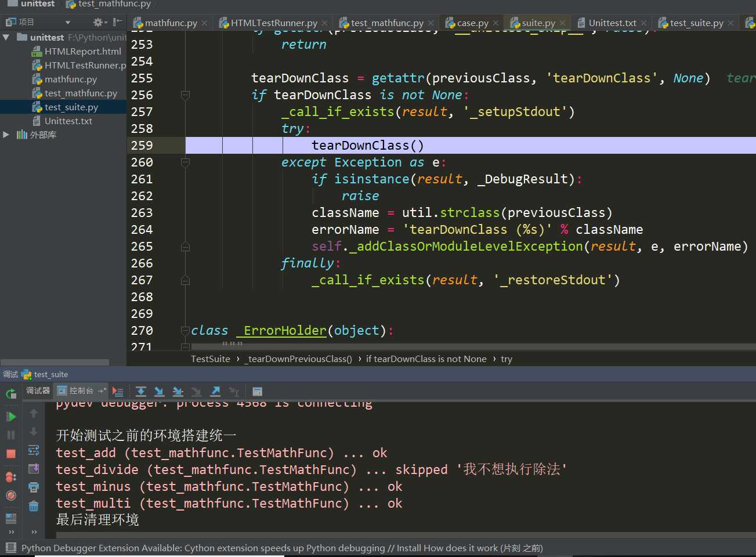The height and width of the screenshot is (557, 756).
Task: Click the Rerun test_suite icon
Action: 11,394
